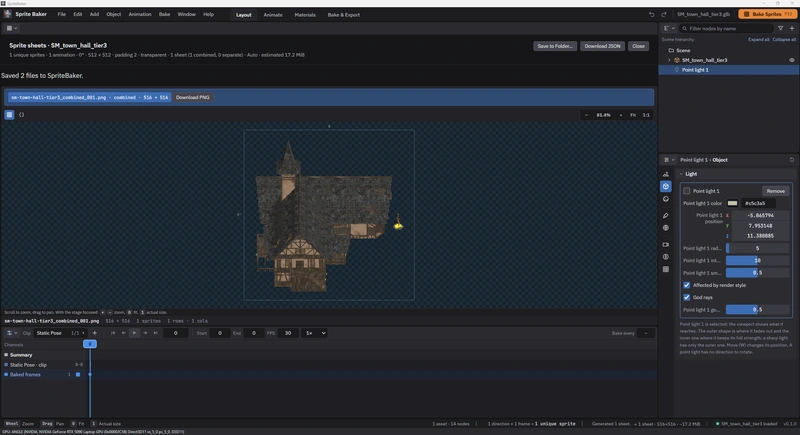Viewport: 800px width, 435px height.
Task: Collapse the Light section
Action: coord(681,174)
